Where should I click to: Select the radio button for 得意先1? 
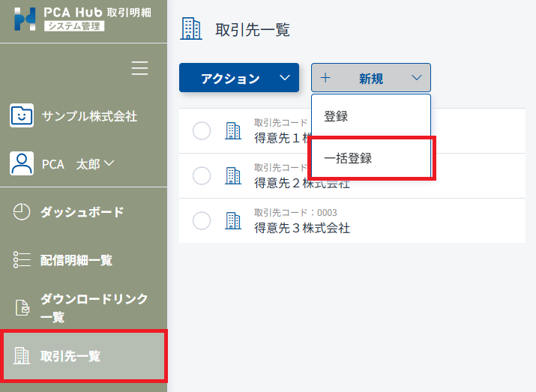click(x=202, y=131)
